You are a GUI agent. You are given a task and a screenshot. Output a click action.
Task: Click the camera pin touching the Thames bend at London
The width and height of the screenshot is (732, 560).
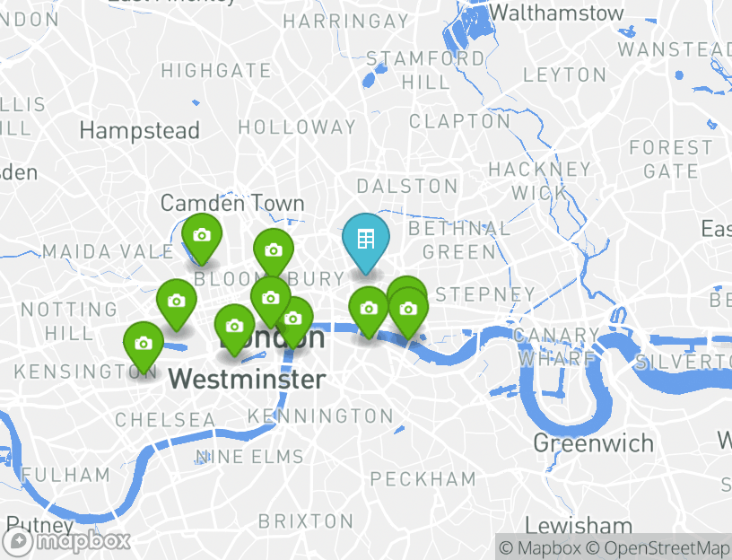[293, 319]
